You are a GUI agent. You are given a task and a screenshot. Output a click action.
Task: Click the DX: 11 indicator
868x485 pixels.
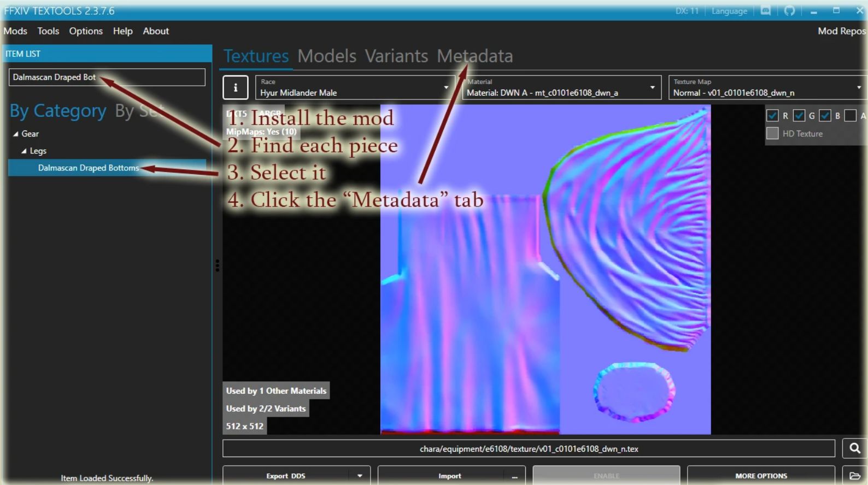tap(687, 11)
